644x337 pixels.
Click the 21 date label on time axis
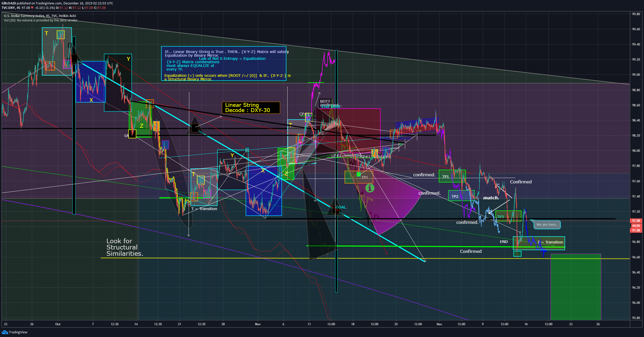coord(180,324)
